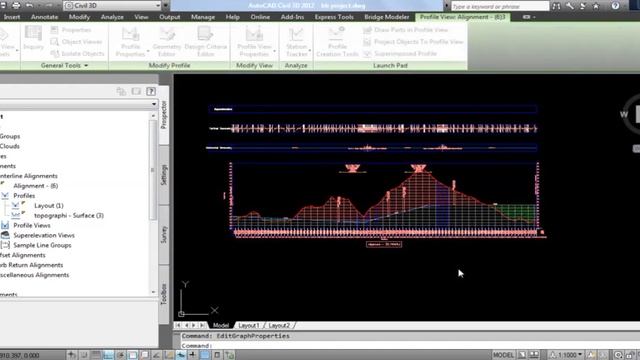
Task: Select the Profile View: Alignment contextual tab
Action: click(x=462, y=17)
